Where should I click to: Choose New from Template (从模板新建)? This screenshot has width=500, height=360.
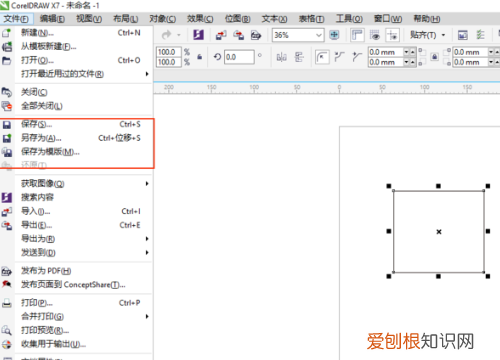pyautogui.click(x=76, y=47)
